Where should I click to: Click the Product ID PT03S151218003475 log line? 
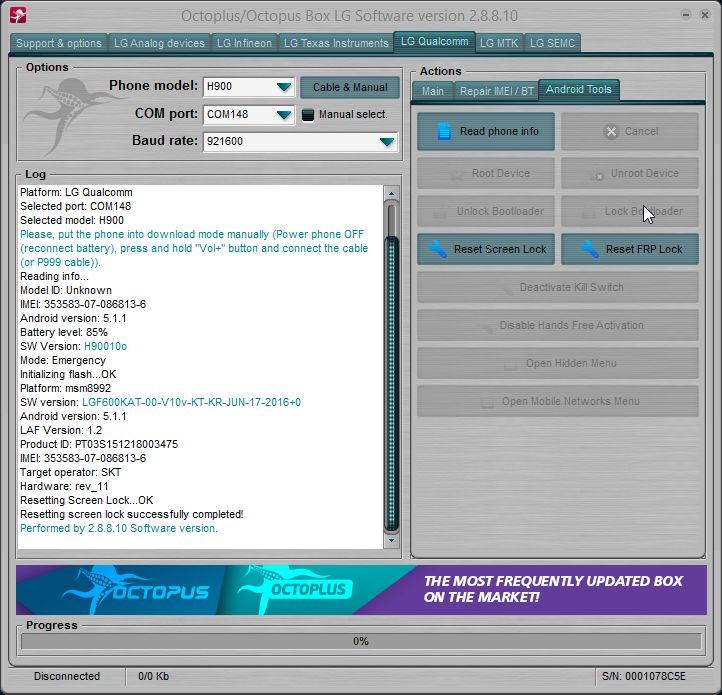tap(99, 444)
